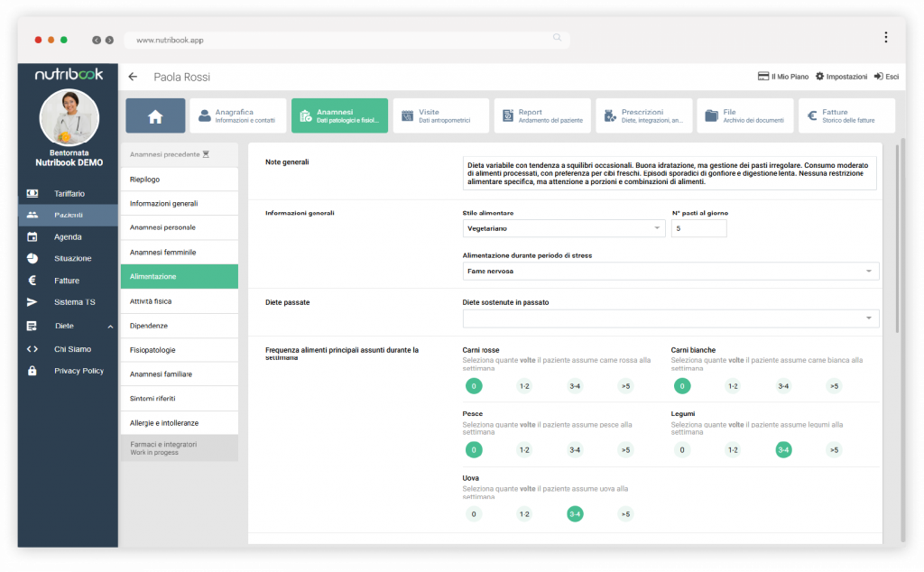Click the back arrow beside Paola Rossi
The image size is (924, 572).
point(133,78)
